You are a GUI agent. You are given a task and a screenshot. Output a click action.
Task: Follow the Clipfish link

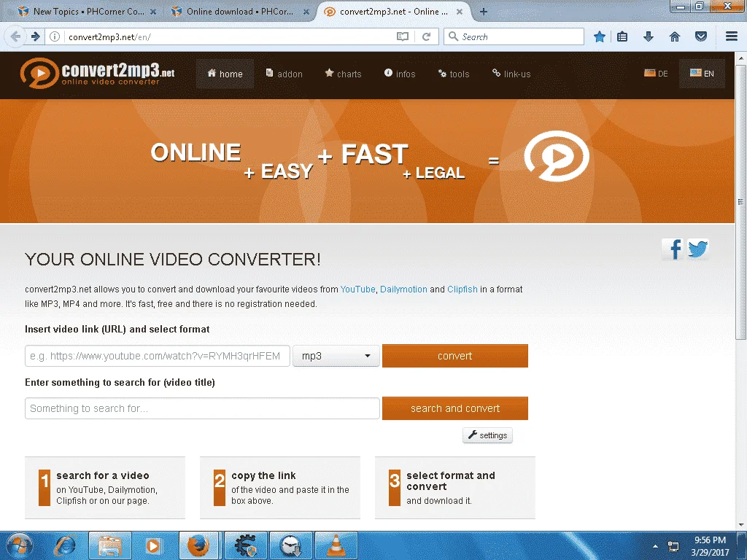(462, 289)
